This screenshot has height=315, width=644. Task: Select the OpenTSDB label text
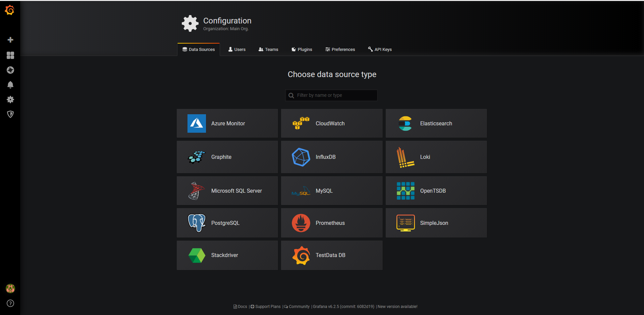point(433,191)
